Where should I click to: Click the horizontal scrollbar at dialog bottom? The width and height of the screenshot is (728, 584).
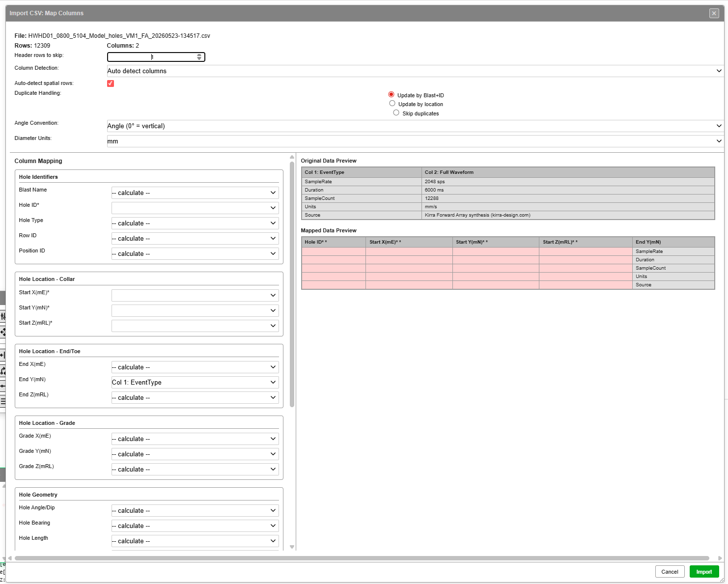pos(362,558)
